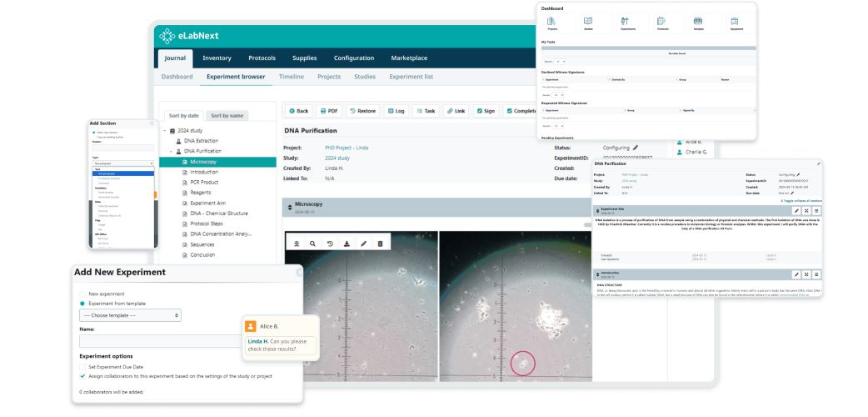Click the magnifier icon on image toolbar
This screenshot has width=868, height=417.
(312, 243)
